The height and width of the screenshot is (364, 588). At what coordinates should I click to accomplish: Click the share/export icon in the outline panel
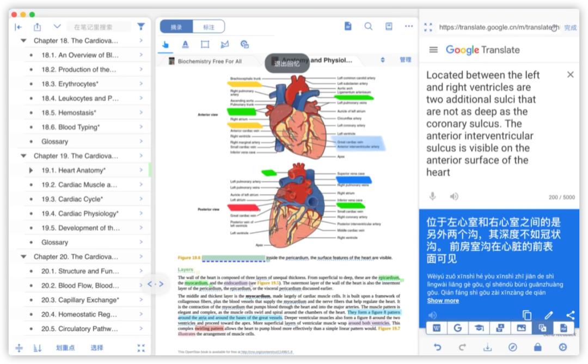point(37,27)
